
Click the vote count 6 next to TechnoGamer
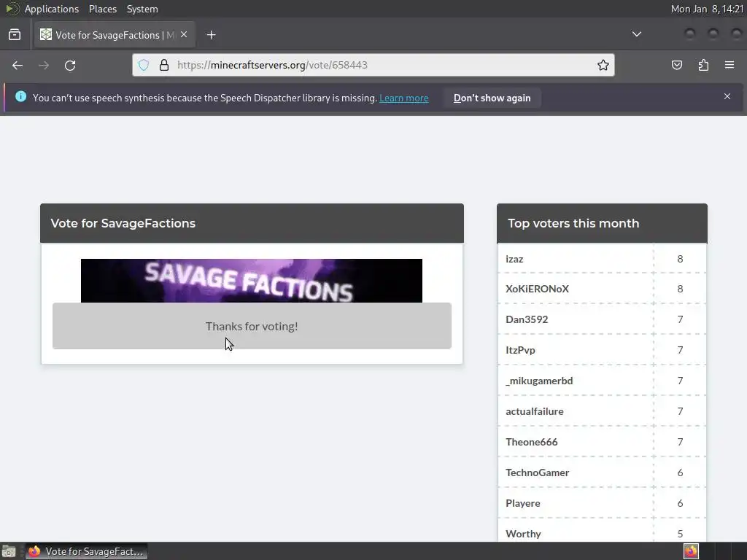click(x=680, y=472)
